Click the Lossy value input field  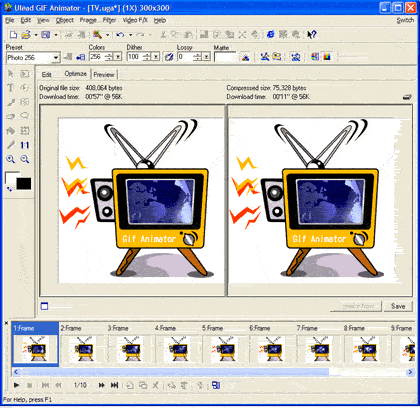[x=186, y=57]
